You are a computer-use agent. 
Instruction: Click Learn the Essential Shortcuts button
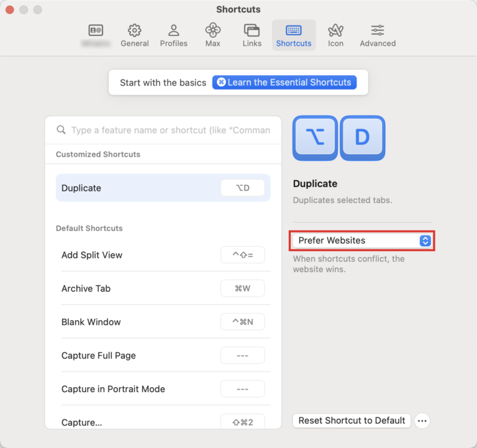pyautogui.click(x=284, y=83)
